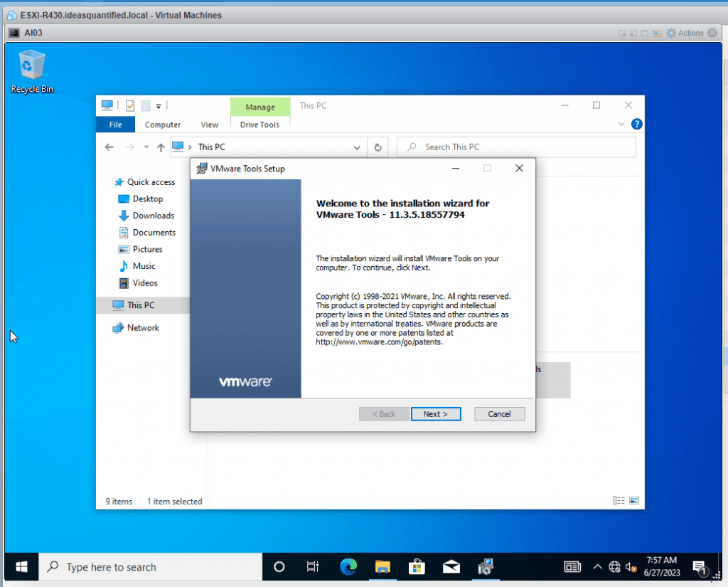Refresh the This PC view
The image size is (728, 587).
(378, 147)
